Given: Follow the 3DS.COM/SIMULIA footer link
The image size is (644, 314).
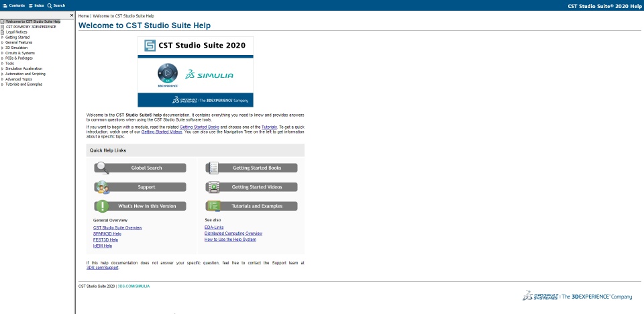Looking at the screenshot, I should click(134, 286).
